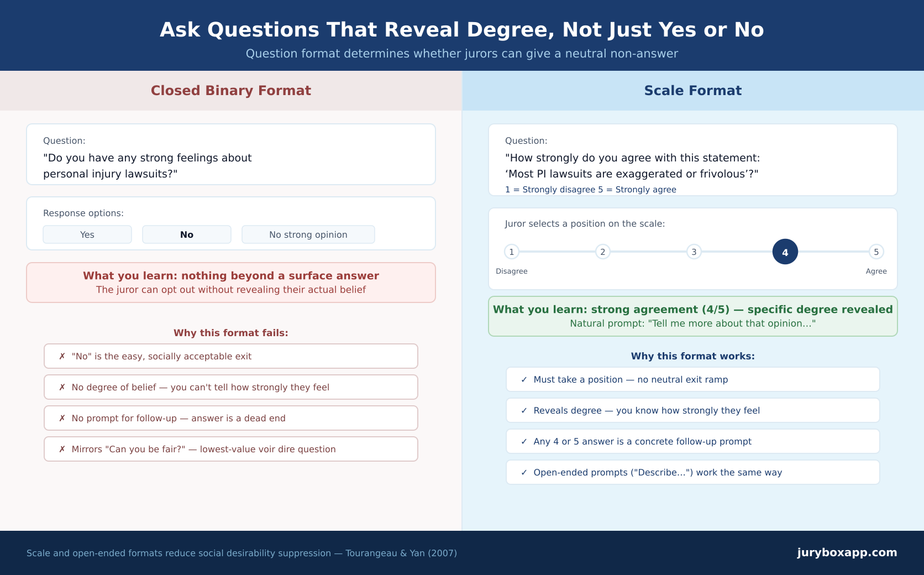The height and width of the screenshot is (575, 924).
Task: Click the checkmark beside 'Must take a position'
Action: [x=524, y=379]
